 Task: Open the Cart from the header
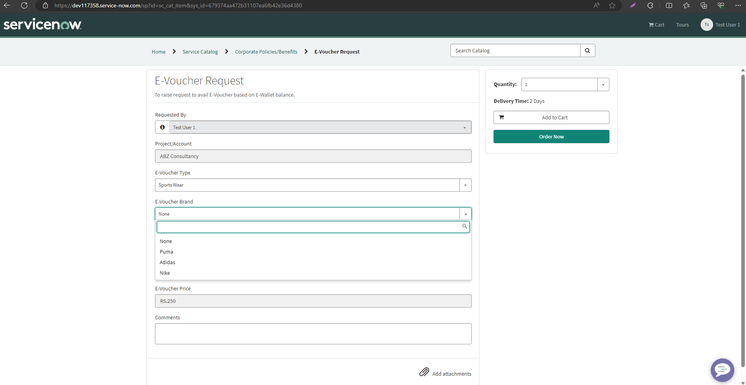coord(656,25)
